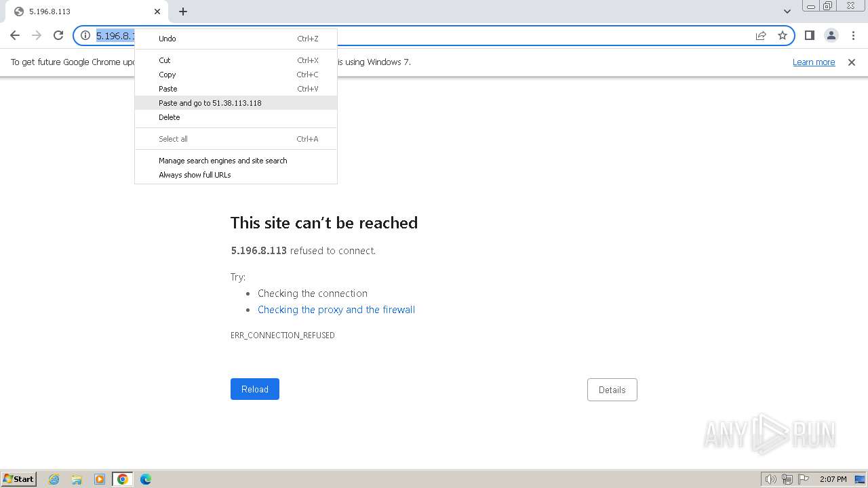Launch Internet Explorer from the taskbar
The height and width of the screenshot is (488, 868).
click(x=54, y=479)
